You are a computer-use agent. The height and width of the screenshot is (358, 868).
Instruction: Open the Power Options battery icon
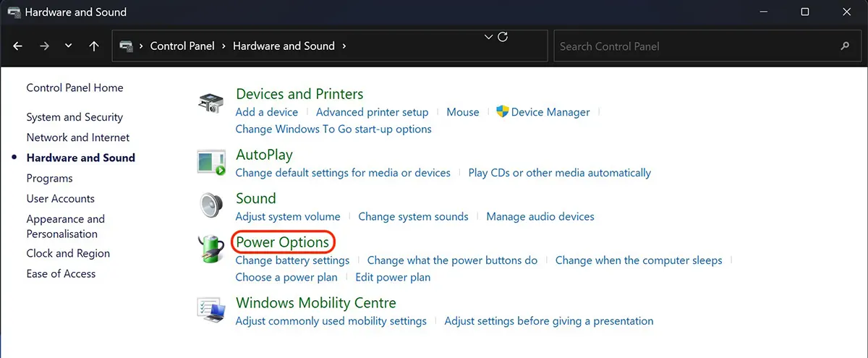click(x=210, y=250)
